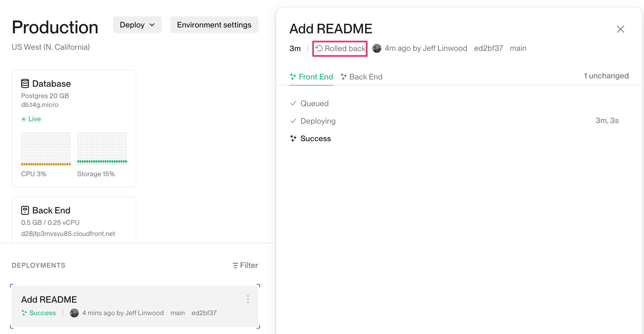Open the deployments Filter

click(245, 265)
